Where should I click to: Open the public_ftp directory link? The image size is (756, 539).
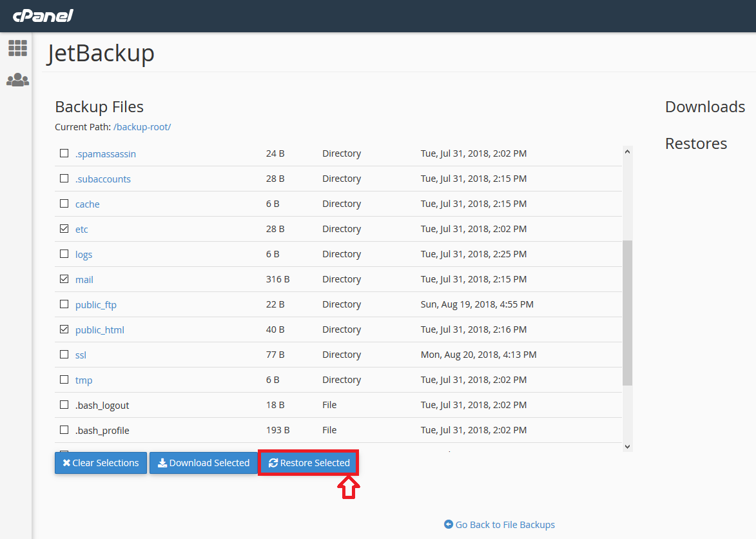point(96,305)
